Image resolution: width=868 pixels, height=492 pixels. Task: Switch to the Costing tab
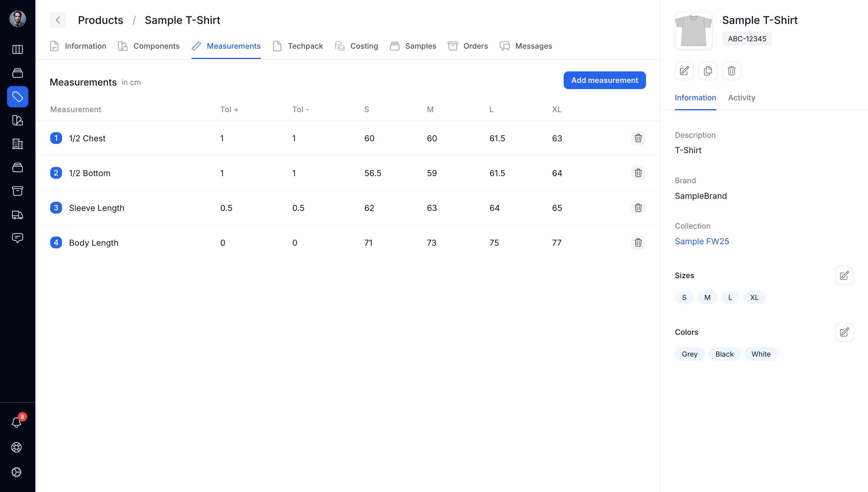click(356, 46)
